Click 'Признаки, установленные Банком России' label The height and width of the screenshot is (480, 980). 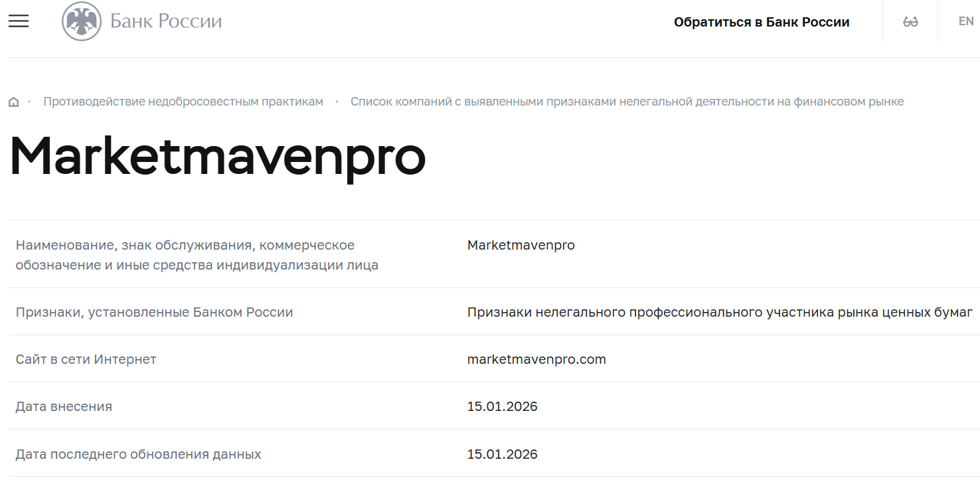(154, 311)
